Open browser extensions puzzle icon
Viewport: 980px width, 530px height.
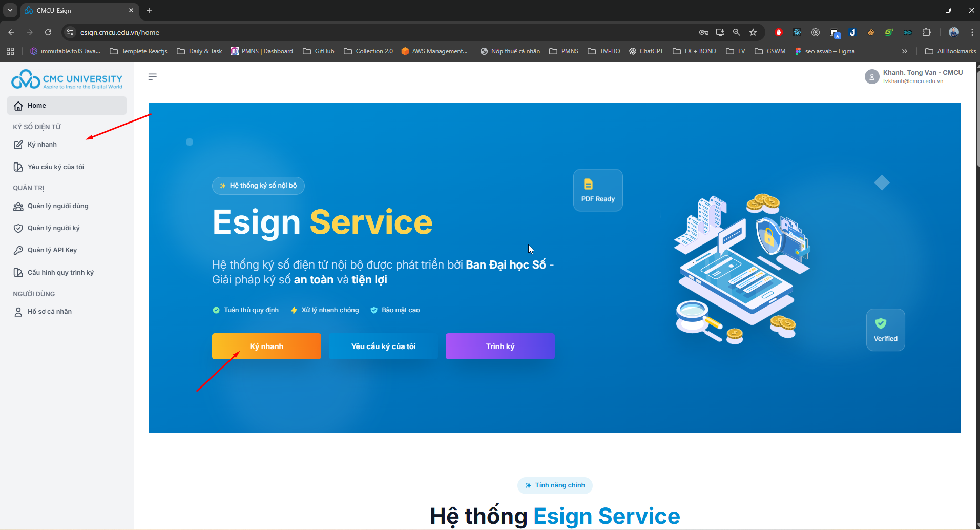pos(926,32)
